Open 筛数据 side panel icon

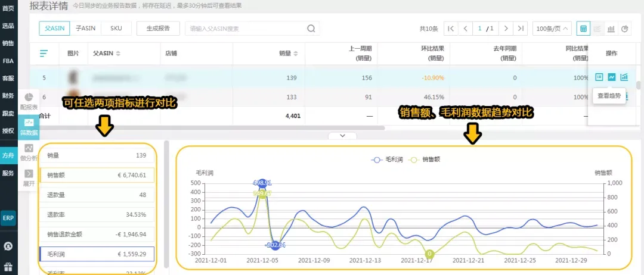click(29, 127)
